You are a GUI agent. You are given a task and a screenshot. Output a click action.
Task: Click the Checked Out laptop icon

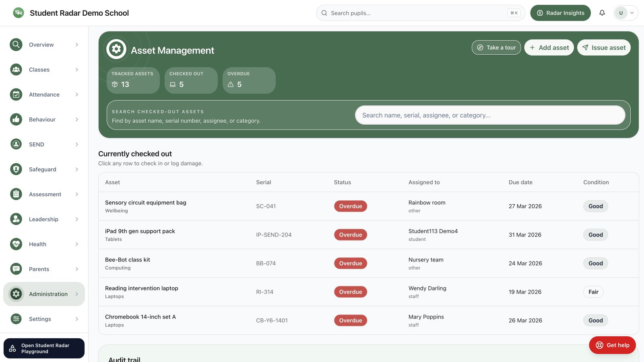click(x=173, y=84)
